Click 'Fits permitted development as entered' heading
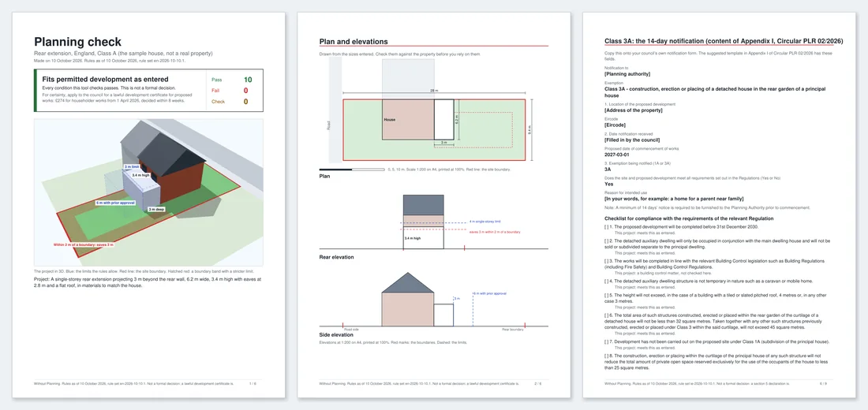The image size is (868, 410). [x=105, y=80]
